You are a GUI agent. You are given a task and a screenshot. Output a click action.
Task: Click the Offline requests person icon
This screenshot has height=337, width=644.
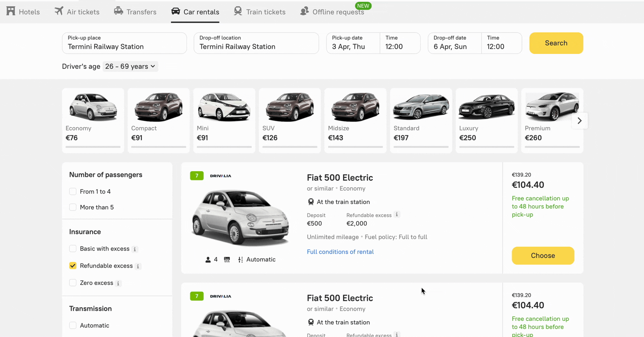[x=304, y=11]
